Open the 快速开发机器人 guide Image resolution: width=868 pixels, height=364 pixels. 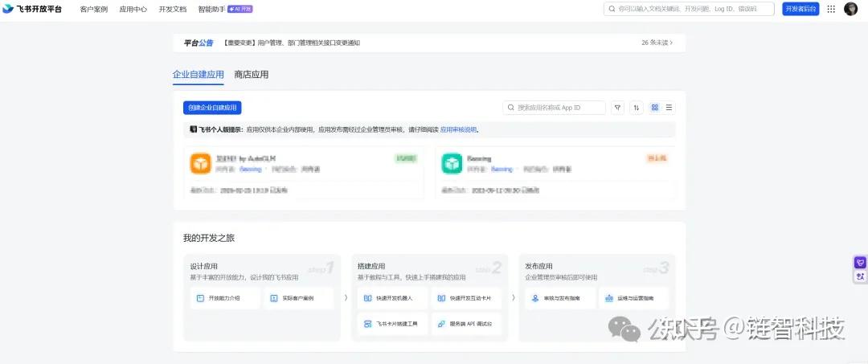coord(392,298)
